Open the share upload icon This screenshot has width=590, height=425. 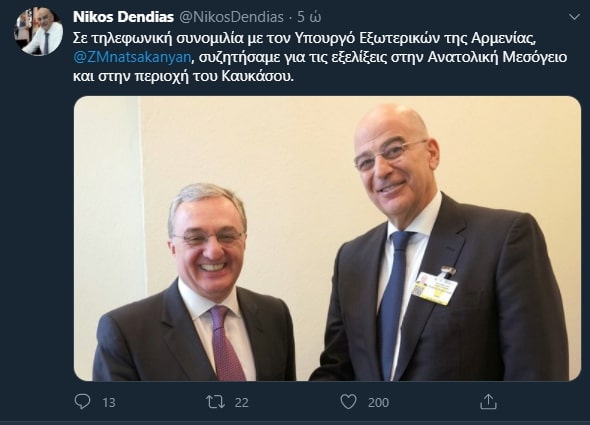click(488, 402)
